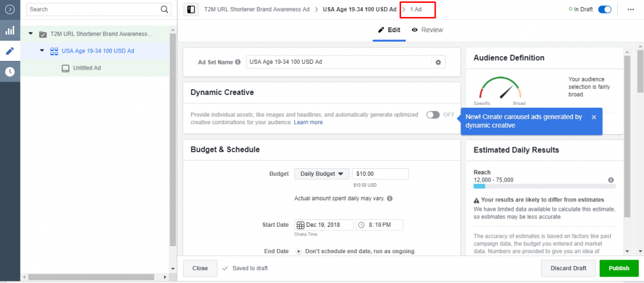
Task: Turn on the Dynamic Creative switch
Action: coord(433,115)
